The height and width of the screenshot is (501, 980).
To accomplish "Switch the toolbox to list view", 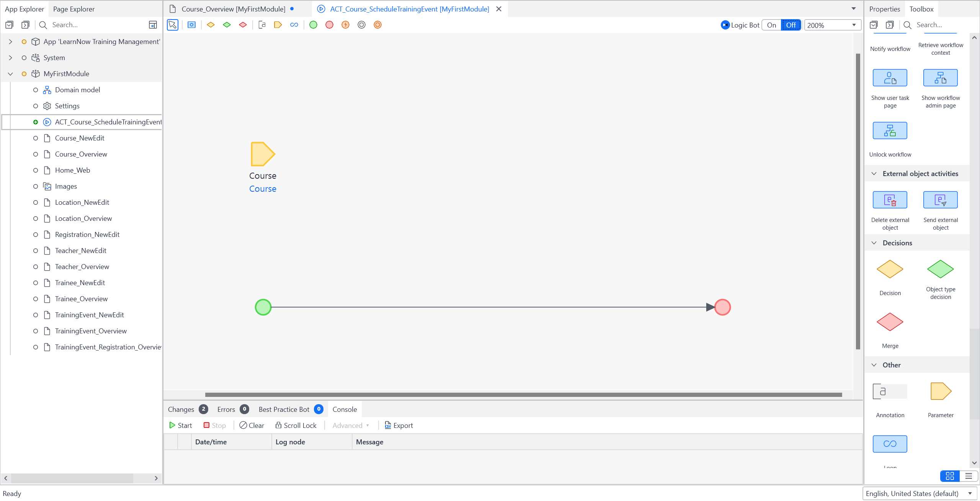I will pyautogui.click(x=969, y=476).
